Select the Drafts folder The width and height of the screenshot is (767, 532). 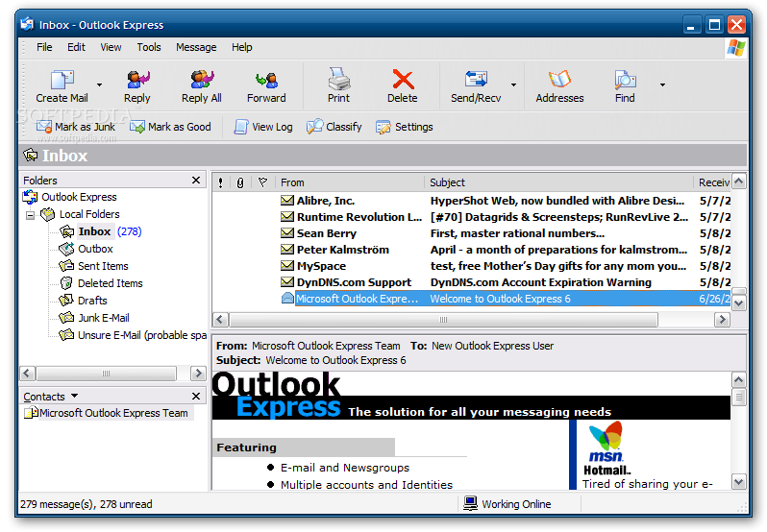[84, 301]
